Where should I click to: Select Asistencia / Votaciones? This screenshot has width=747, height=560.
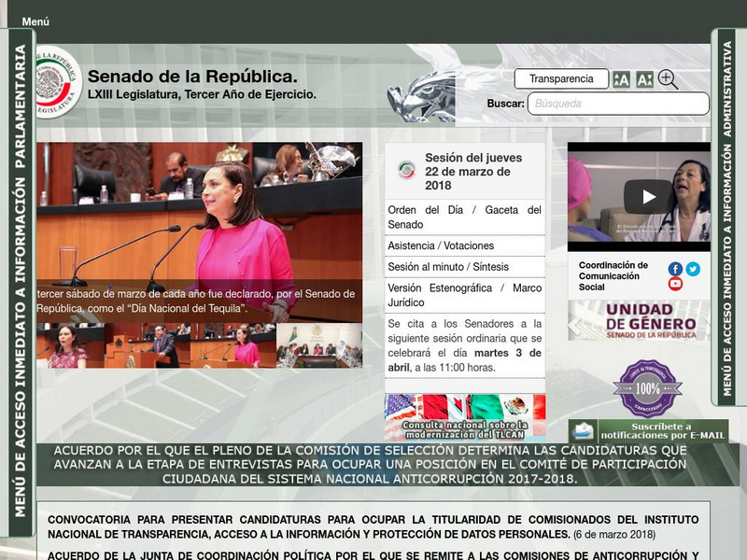pyautogui.click(x=443, y=245)
